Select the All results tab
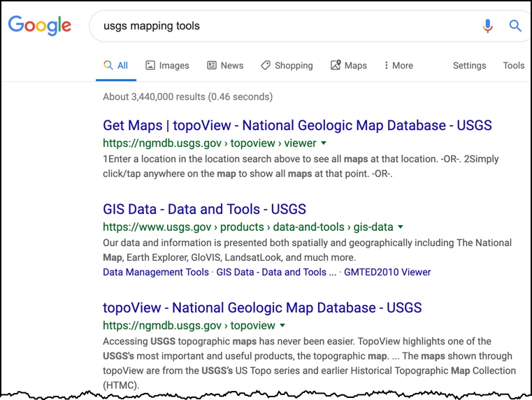This screenshot has height=400, width=532. tap(116, 65)
